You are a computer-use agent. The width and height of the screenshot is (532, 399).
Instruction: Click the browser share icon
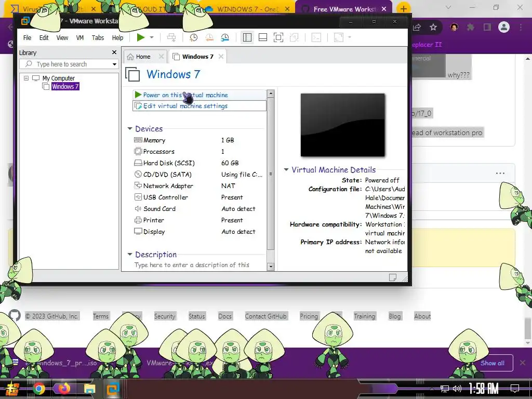pos(417,27)
